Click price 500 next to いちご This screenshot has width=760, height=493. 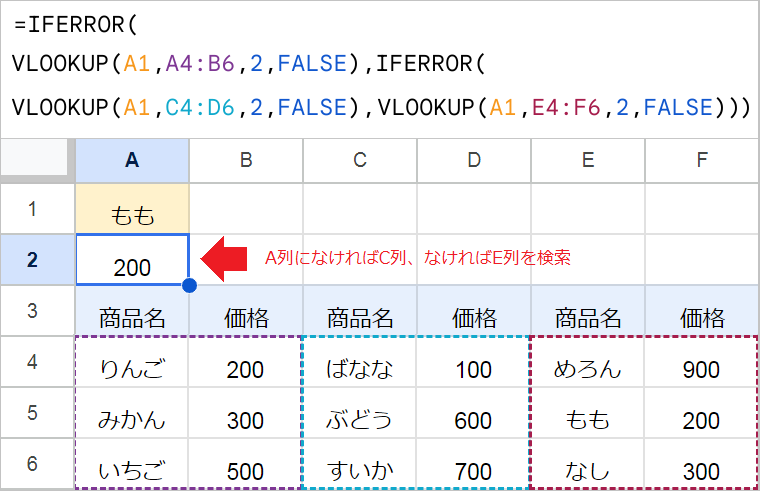pyautogui.click(x=246, y=464)
